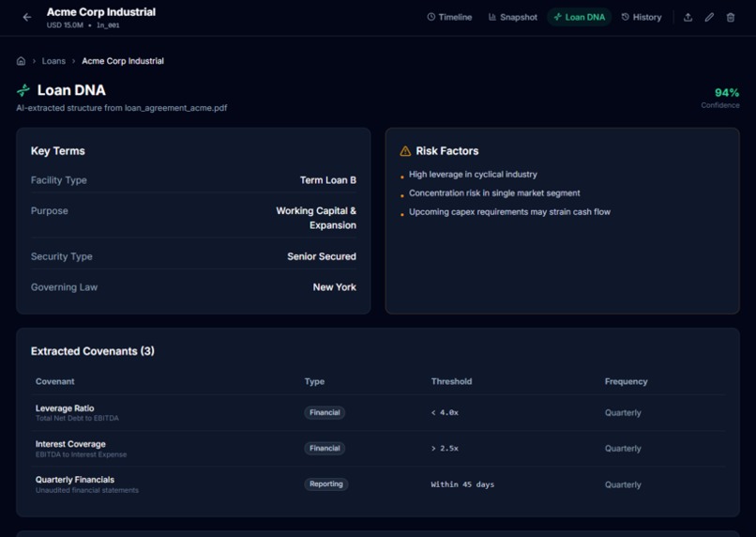Viewport: 756px width, 537px height.
Task: Switch to the Snapshot tab
Action: (x=512, y=18)
